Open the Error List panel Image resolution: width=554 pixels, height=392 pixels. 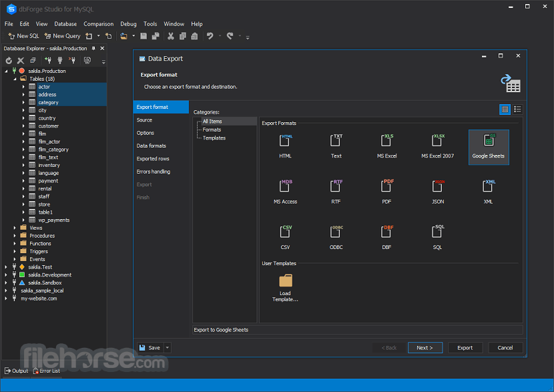47,371
